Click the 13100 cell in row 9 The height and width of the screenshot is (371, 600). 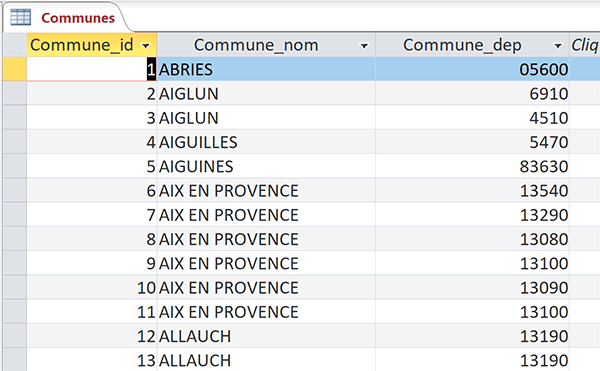472,264
